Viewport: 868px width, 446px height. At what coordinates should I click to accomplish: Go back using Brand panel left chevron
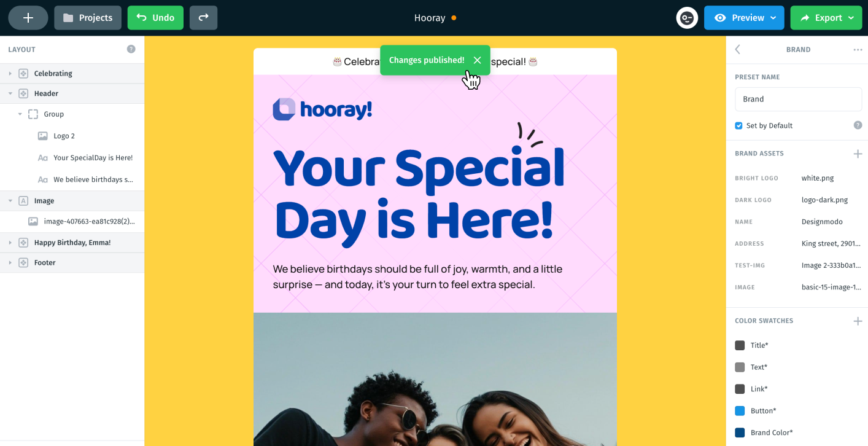(x=738, y=49)
